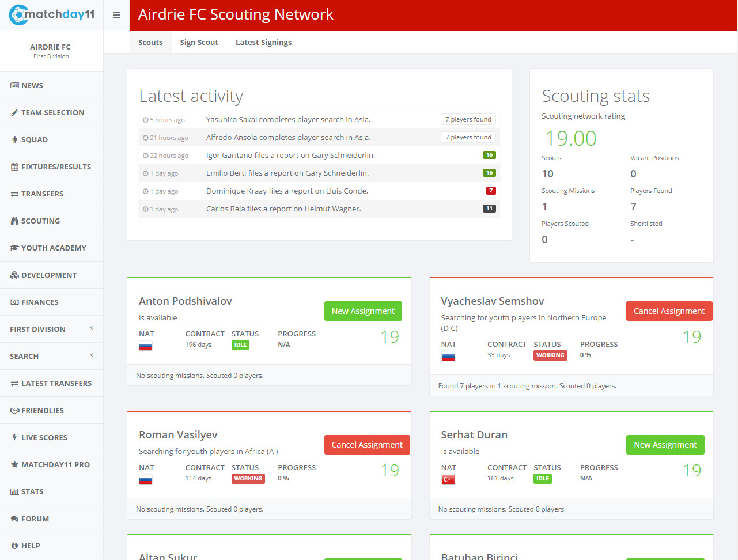Click Carlos Baia's rating 11 badge
The width and height of the screenshot is (738, 560).
pos(489,209)
